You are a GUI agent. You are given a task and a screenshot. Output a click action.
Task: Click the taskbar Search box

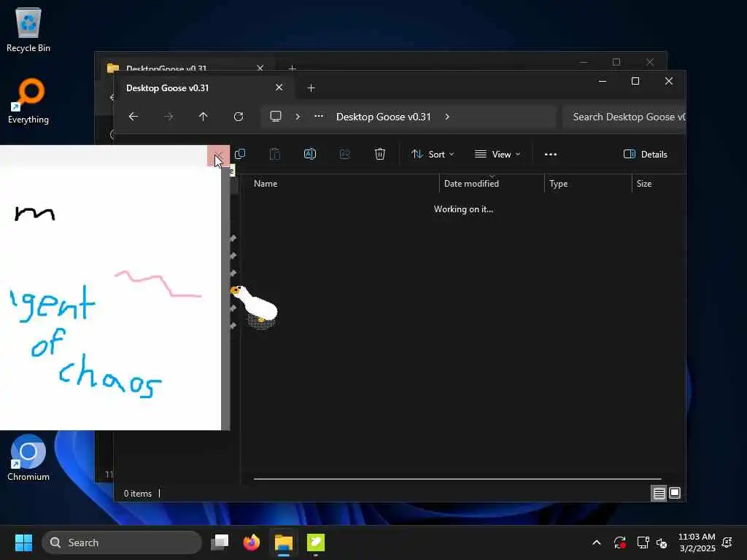122,542
